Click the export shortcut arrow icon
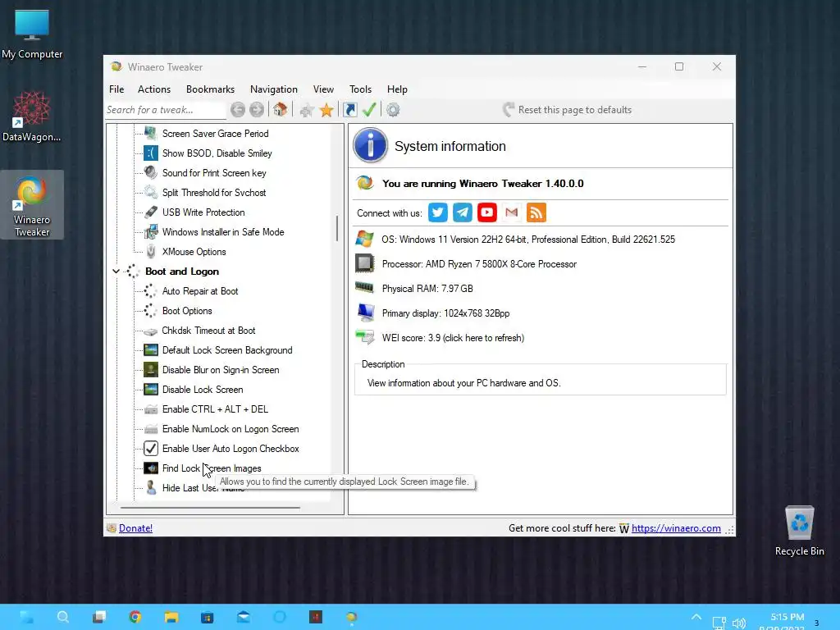Viewport: 840px width, 630px height. click(x=349, y=110)
